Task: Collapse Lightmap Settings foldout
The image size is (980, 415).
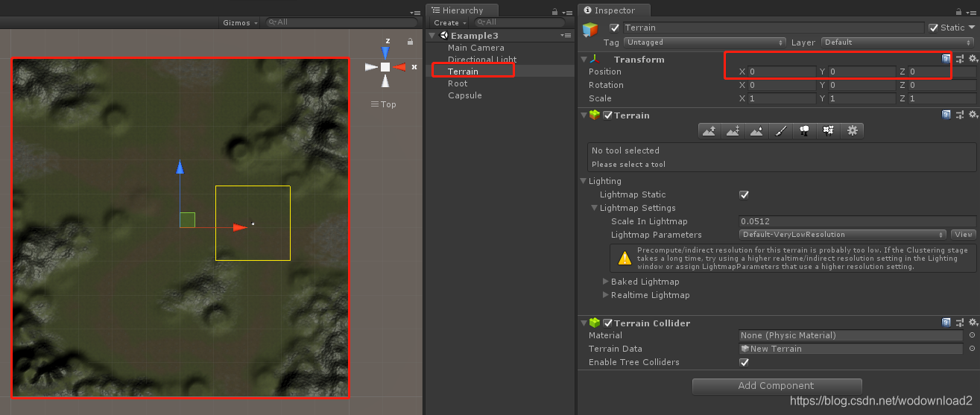Action: click(595, 208)
